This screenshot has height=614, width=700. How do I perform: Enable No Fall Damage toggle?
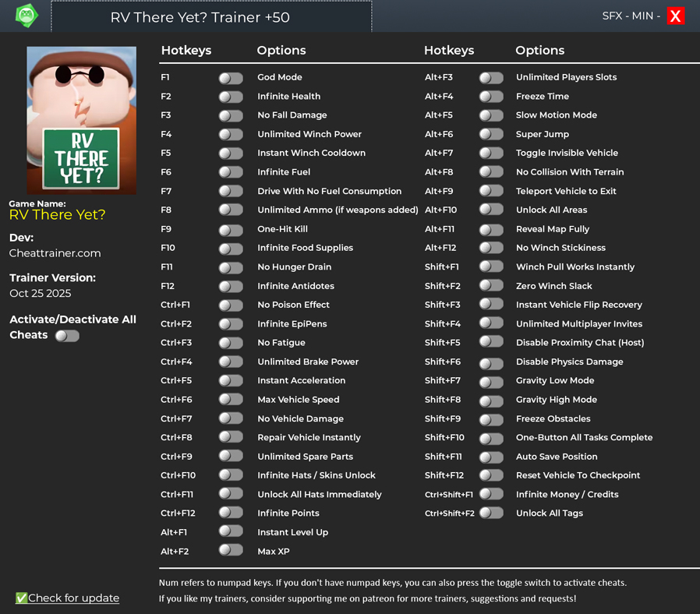[x=231, y=116]
